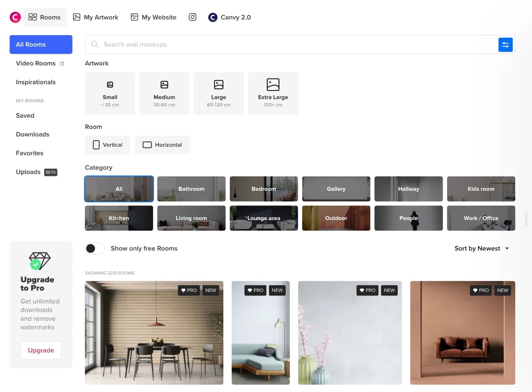Expand the Sort by Newest dropdown
The height and width of the screenshot is (392, 532).
pos(482,248)
